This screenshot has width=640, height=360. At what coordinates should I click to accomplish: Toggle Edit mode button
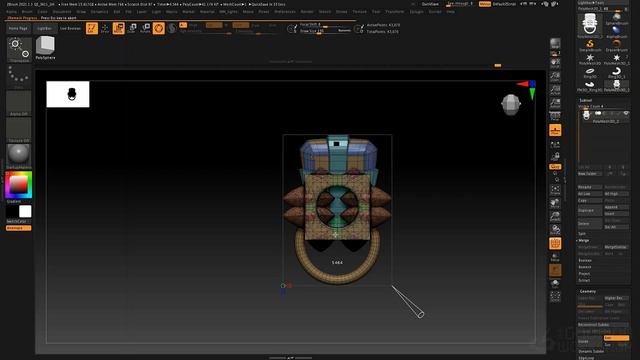pyautogui.click(x=92, y=28)
